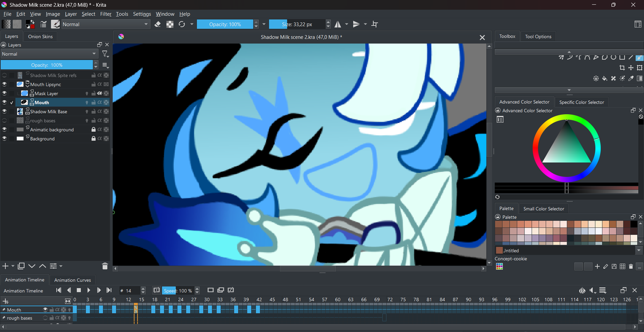The image size is (644, 332).
Task: Toggle horizontal mirror tool
Action: [338, 24]
